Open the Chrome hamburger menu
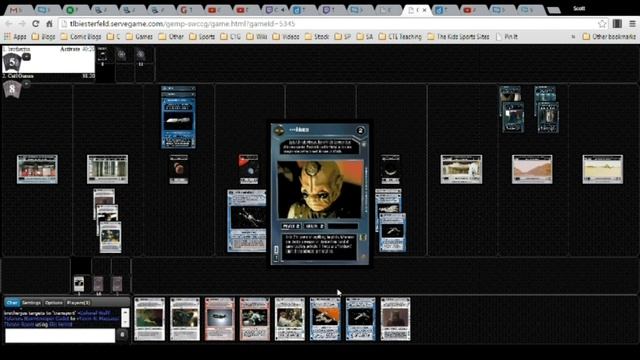Screen dimensions: 640x360 [x=632, y=24]
